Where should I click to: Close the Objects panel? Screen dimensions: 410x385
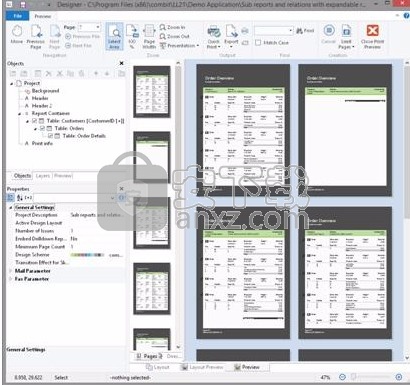(x=121, y=63)
